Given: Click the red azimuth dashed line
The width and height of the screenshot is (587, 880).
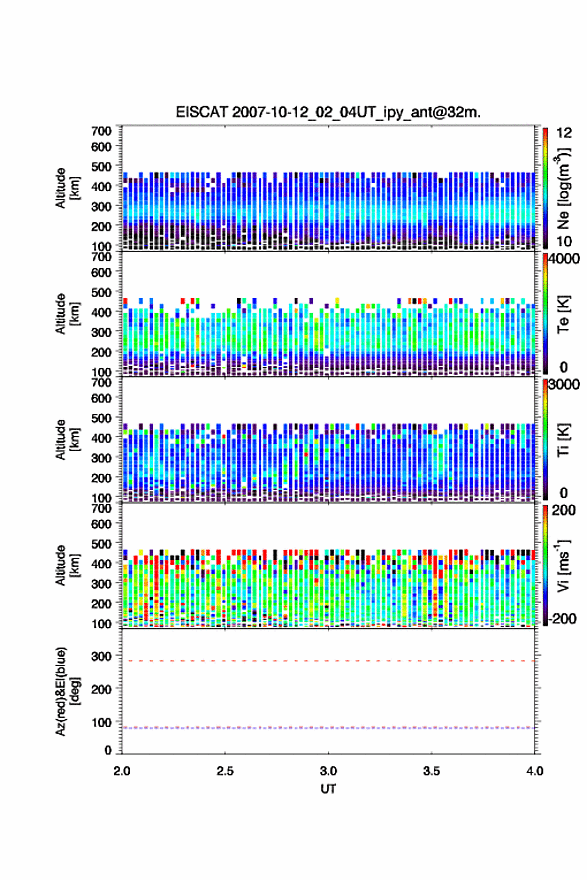Looking at the screenshot, I should [328, 661].
